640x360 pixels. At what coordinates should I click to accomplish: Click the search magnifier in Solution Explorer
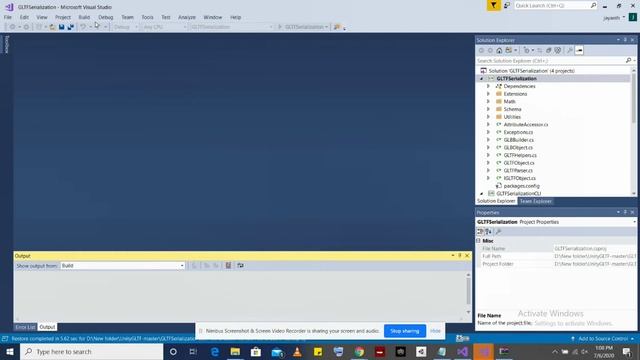click(628, 60)
